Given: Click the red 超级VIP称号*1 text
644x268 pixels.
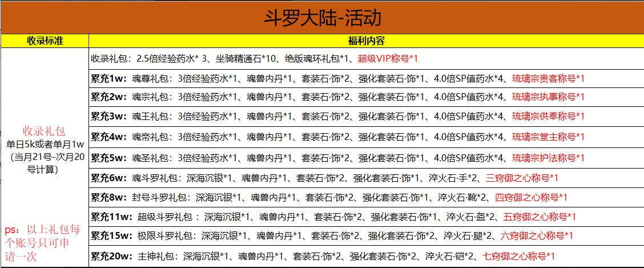Looking at the screenshot, I should click(388, 59).
